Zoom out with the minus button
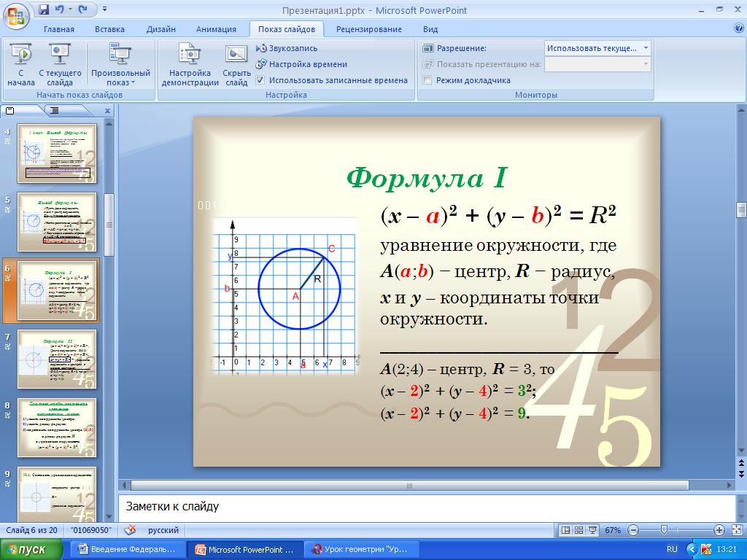The width and height of the screenshot is (747, 560). (632, 530)
